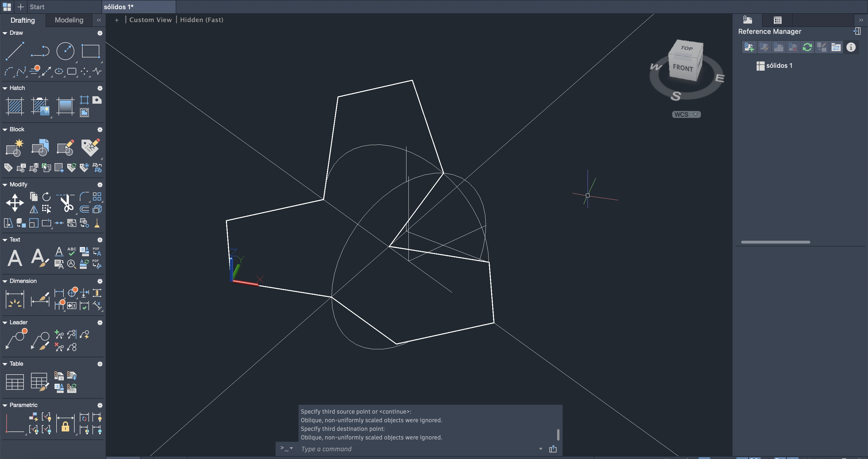Switch to the Modeling tab

[x=69, y=20]
